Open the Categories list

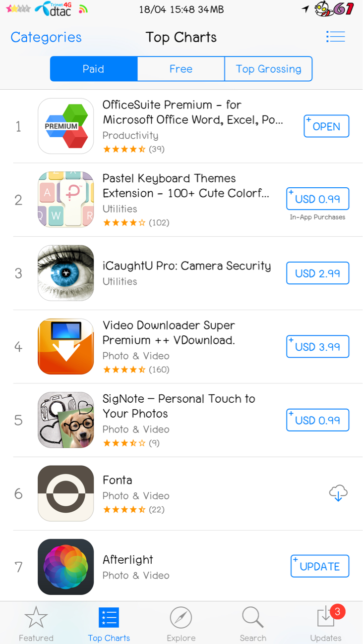tap(46, 37)
